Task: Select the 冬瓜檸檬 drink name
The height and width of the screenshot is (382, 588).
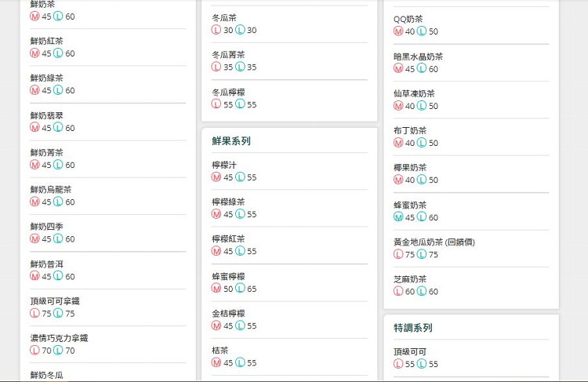Action: [228, 93]
